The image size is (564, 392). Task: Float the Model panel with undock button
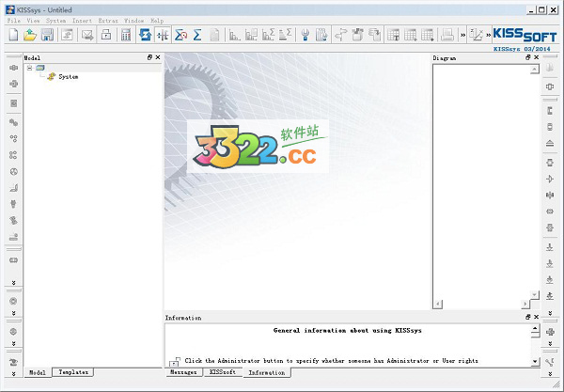click(x=149, y=57)
